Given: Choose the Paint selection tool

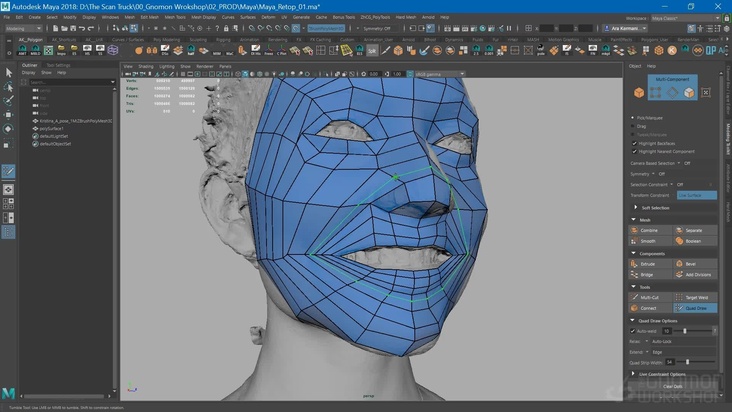Looking at the screenshot, I should 8,101.
